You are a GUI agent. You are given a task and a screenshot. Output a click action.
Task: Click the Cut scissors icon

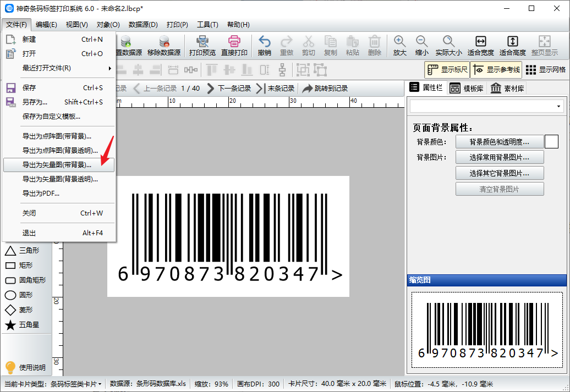308,46
